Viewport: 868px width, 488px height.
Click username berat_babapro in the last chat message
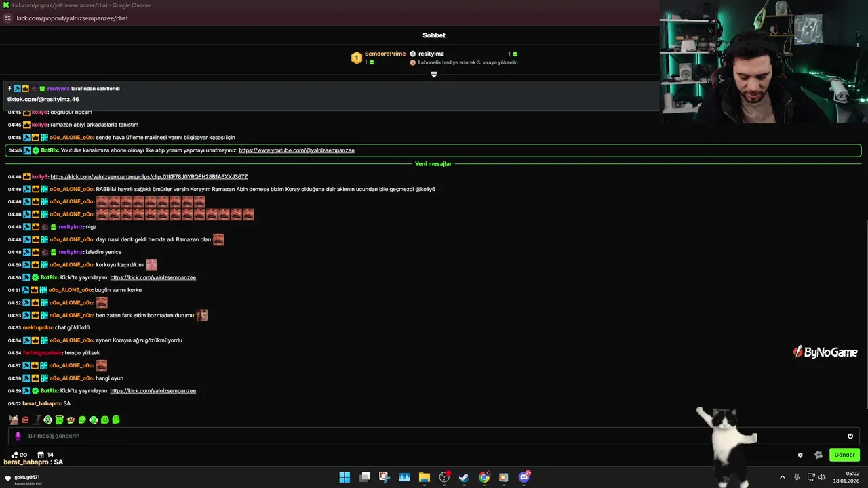click(x=41, y=403)
